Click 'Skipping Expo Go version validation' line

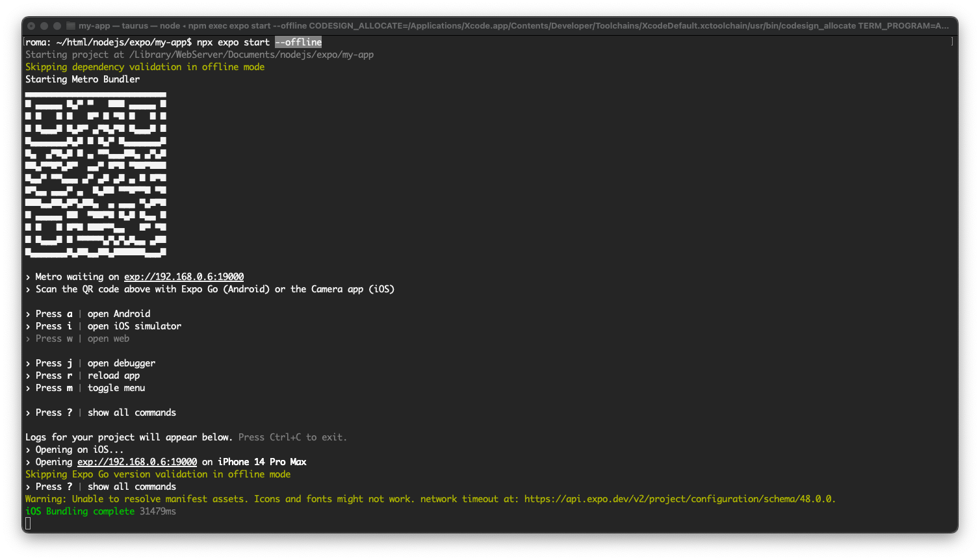point(158,474)
